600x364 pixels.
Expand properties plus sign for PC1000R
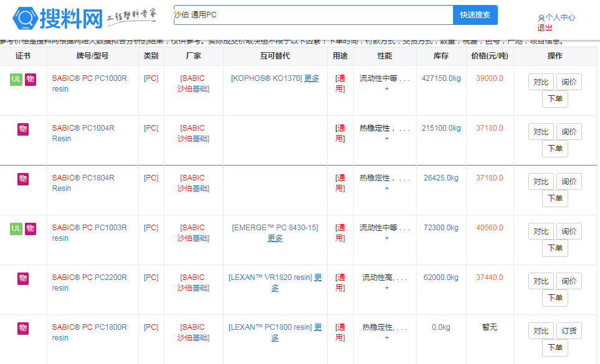point(386,89)
